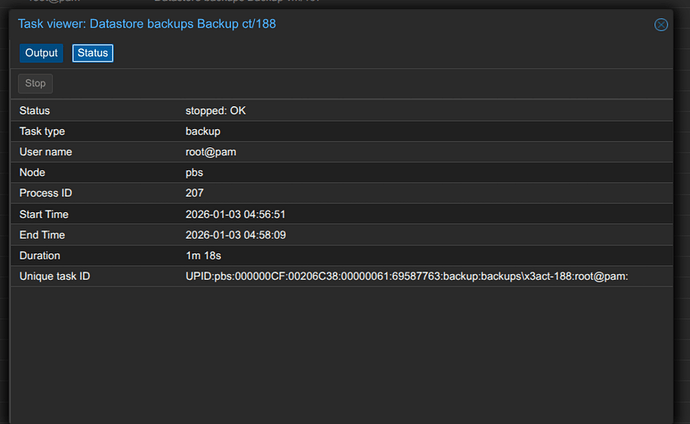
Task: Switch to the Output tab
Action: [41, 53]
